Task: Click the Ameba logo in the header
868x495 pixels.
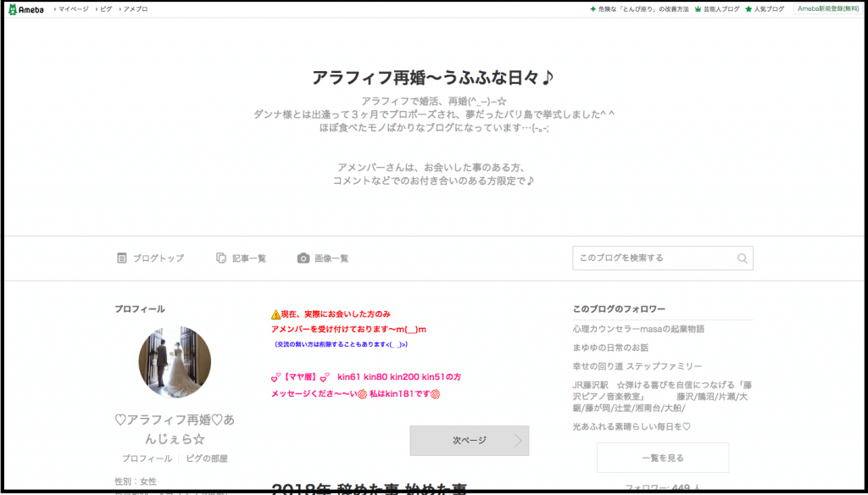Action: [x=25, y=9]
